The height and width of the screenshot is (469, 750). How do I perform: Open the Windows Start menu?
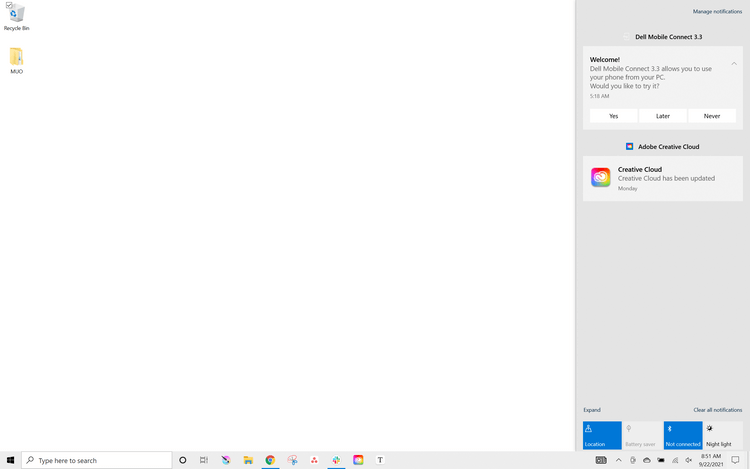(x=11, y=460)
